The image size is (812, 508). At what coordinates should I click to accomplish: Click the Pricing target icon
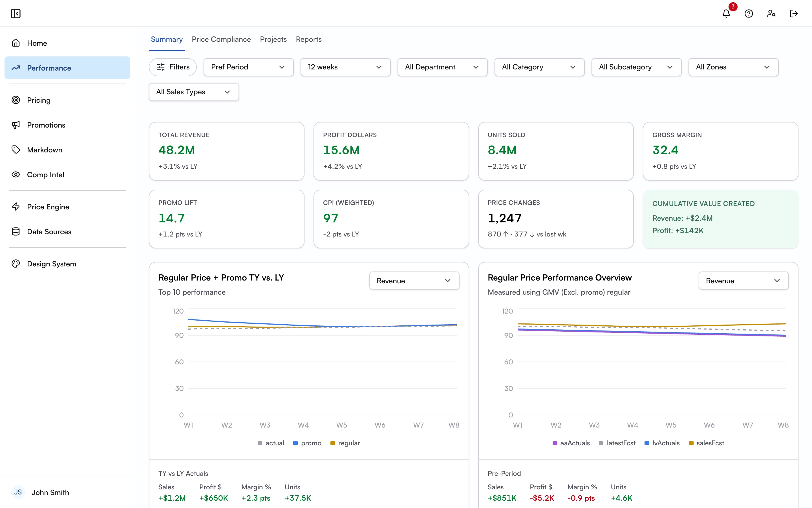(16, 100)
